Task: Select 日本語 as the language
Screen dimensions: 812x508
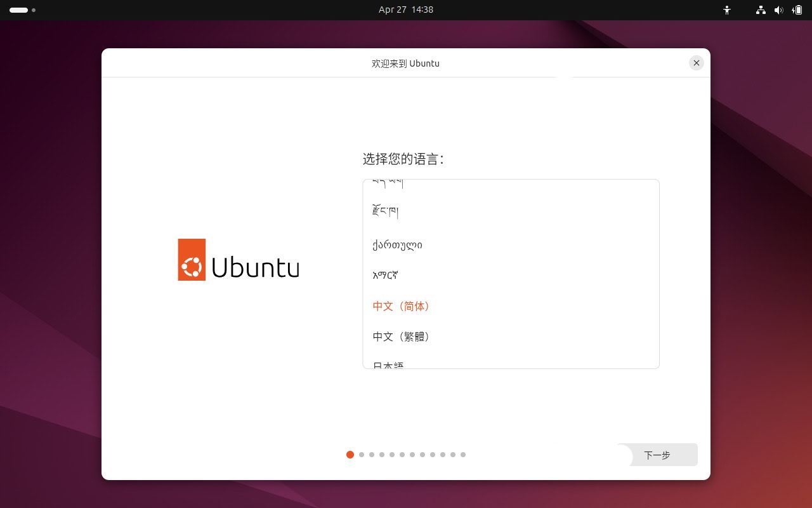Action: 387,364
